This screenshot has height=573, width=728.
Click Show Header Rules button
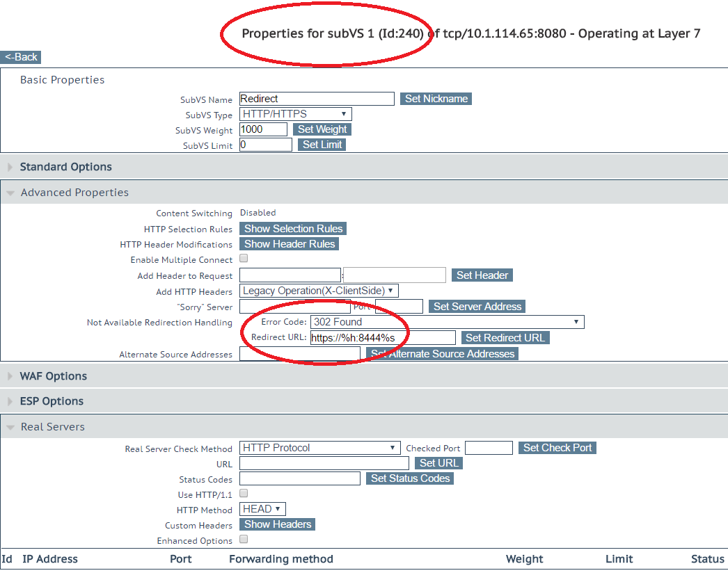290,244
